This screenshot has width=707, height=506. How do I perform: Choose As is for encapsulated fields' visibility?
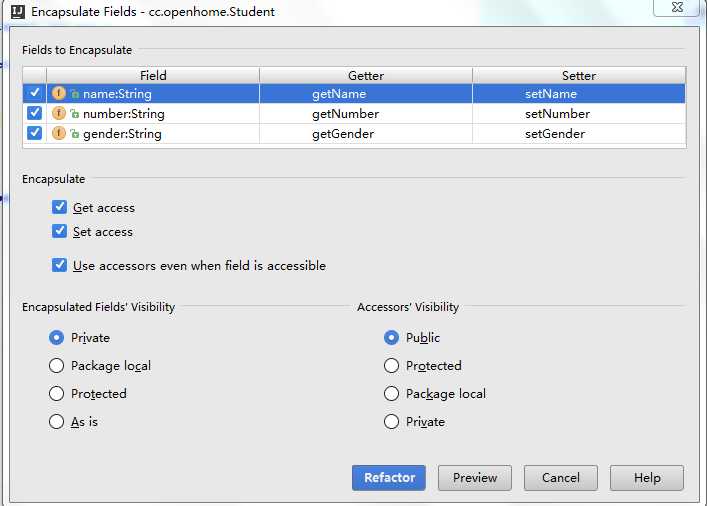pos(56,422)
